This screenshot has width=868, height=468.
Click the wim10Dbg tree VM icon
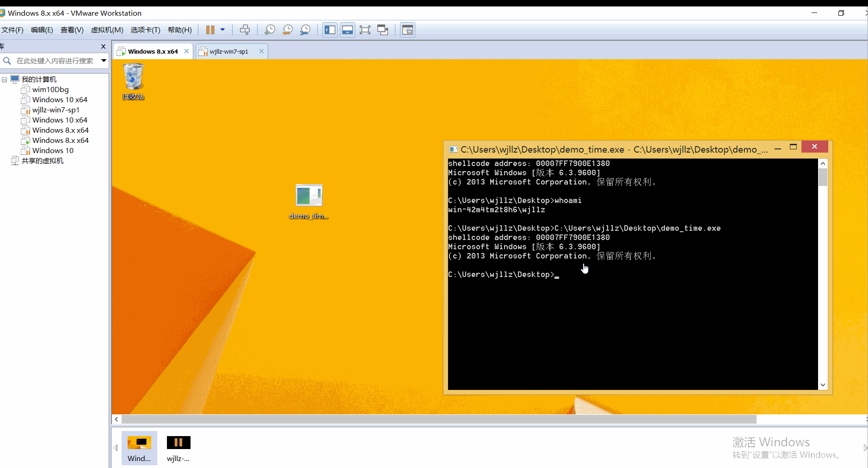click(25, 90)
